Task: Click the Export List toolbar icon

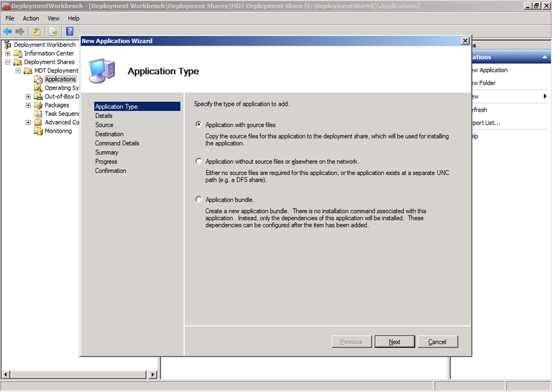Action: (x=53, y=31)
